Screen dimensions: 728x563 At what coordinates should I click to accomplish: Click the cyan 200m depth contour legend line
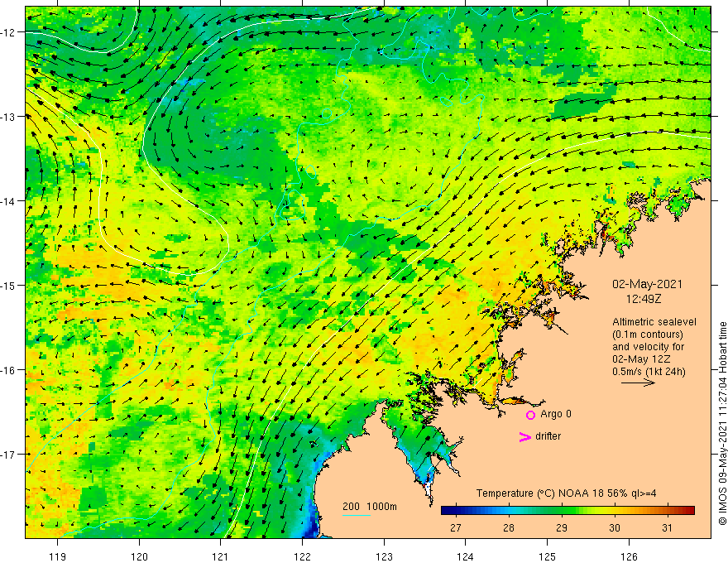click(356, 515)
